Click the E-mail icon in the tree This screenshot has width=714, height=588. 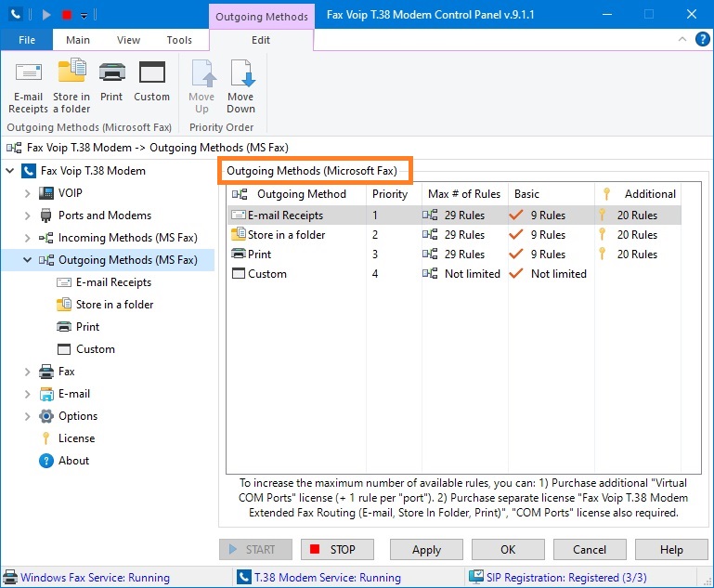[x=46, y=394]
